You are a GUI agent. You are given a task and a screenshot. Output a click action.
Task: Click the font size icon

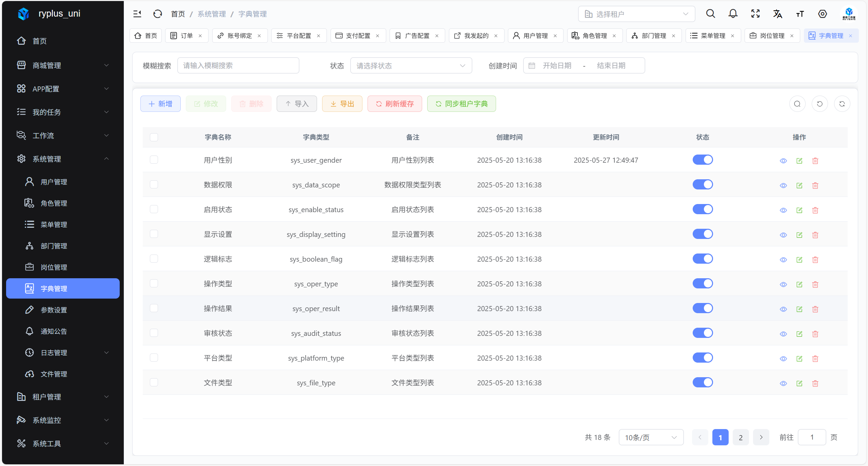(800, 14)
